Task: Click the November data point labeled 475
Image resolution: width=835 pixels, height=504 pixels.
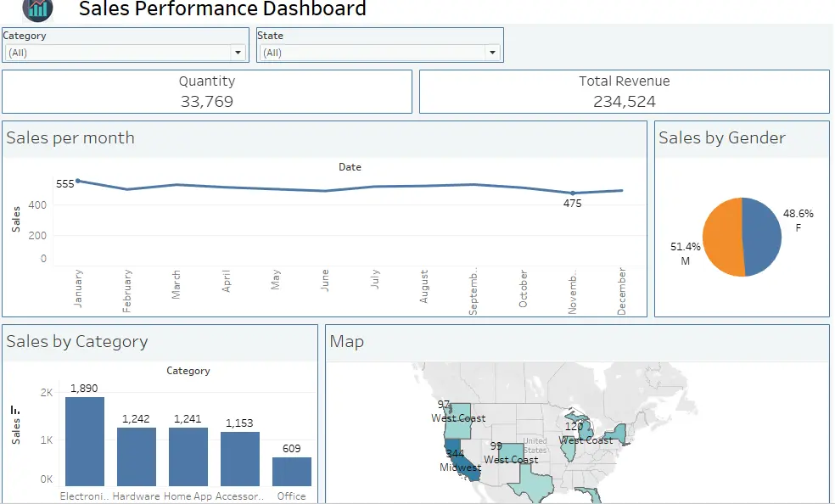Action: (x=573, y=193)
